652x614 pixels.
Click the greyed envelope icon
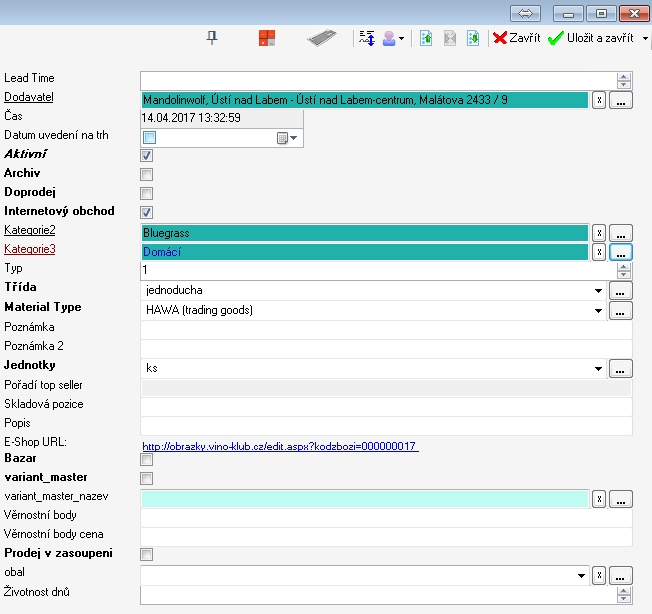[450, 38]
